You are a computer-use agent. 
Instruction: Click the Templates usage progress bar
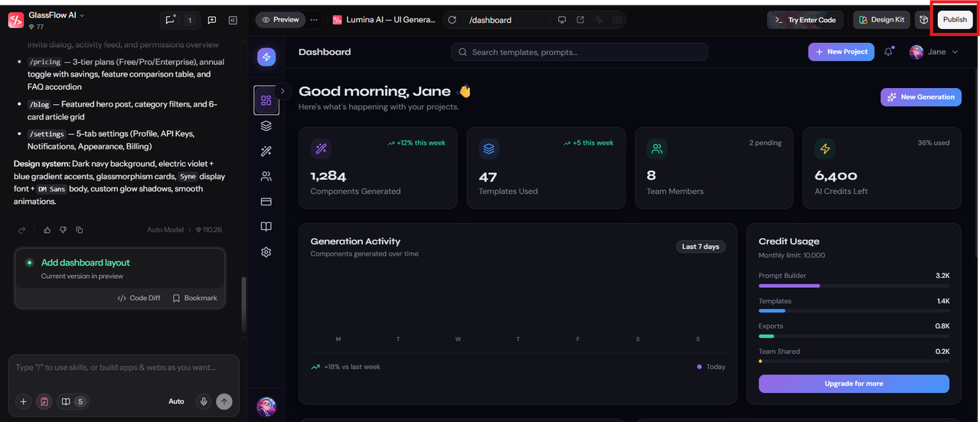[x=854, y=311]
